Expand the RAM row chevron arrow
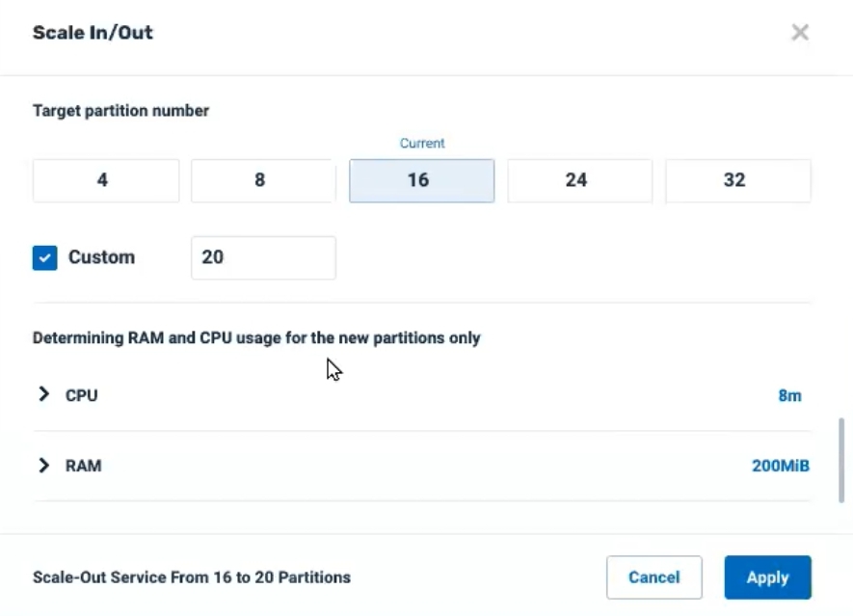This screenshot has height=616, width=853. tap(44, 466)
